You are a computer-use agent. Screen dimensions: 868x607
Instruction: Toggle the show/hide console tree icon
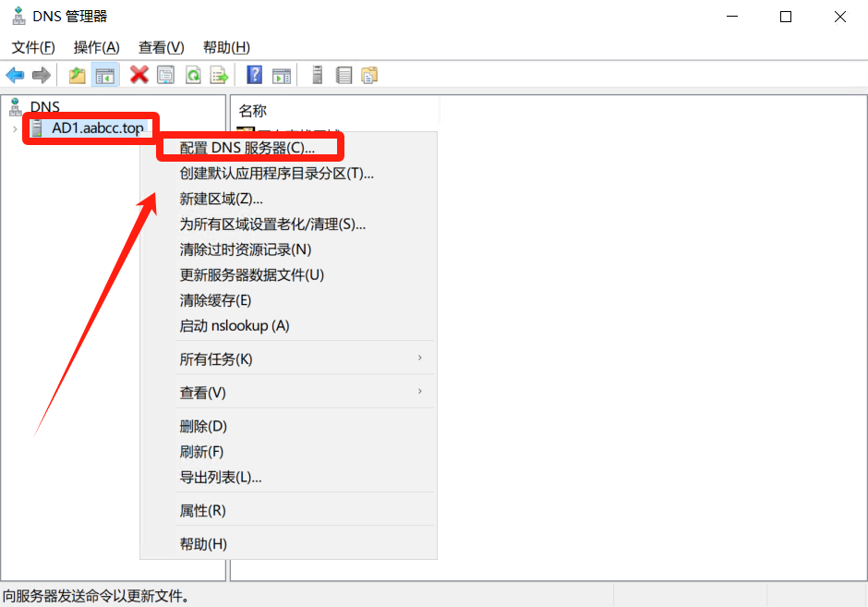[x=105, y=75]
